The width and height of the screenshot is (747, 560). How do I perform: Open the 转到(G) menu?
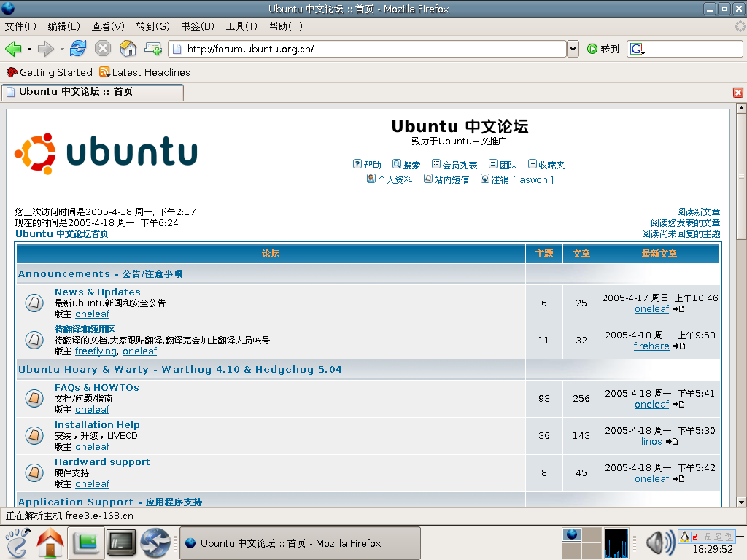152,26
